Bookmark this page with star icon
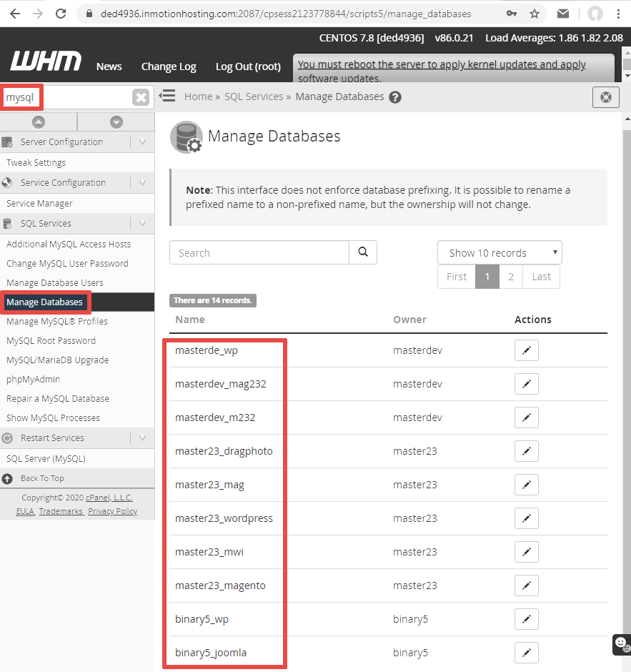Viewport: 631px width, 672px height. pyautogui.click(x=535, y=14)
